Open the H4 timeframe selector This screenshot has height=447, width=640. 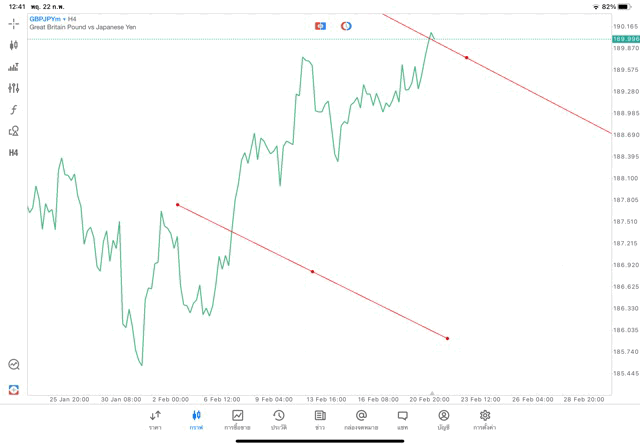(x=14, y=153)
